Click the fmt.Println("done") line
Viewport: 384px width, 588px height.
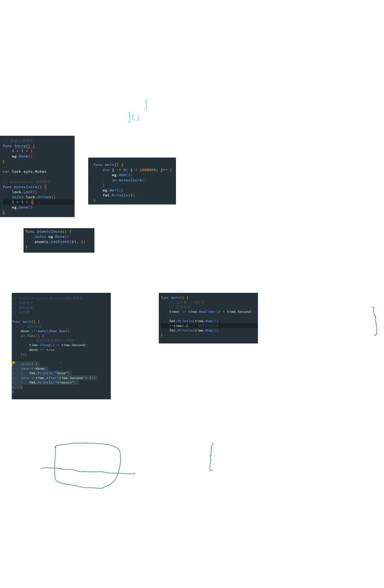[x=50, y=373]
